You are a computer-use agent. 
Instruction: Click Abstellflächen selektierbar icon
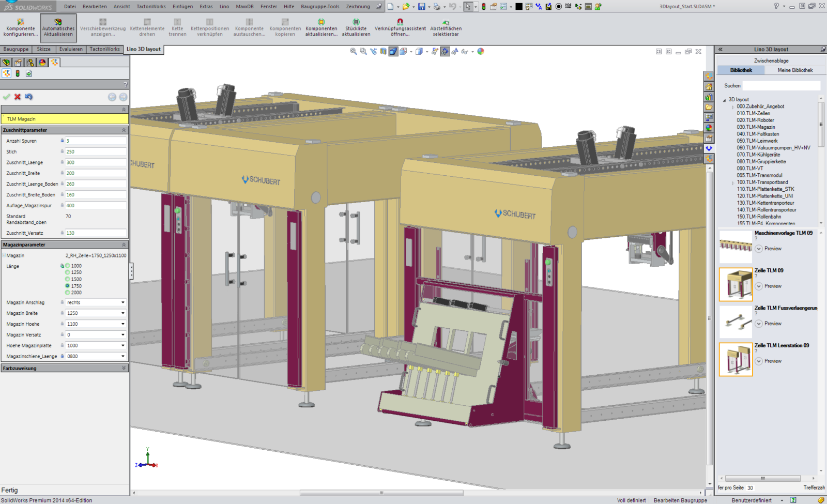point(446,22)
